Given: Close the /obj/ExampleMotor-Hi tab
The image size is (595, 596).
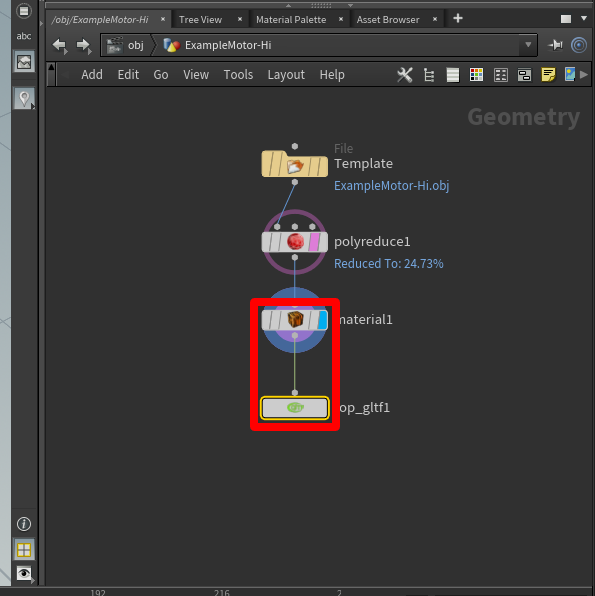Looking at the screenshot, I should pyautogui.click(x=163, y=19).
